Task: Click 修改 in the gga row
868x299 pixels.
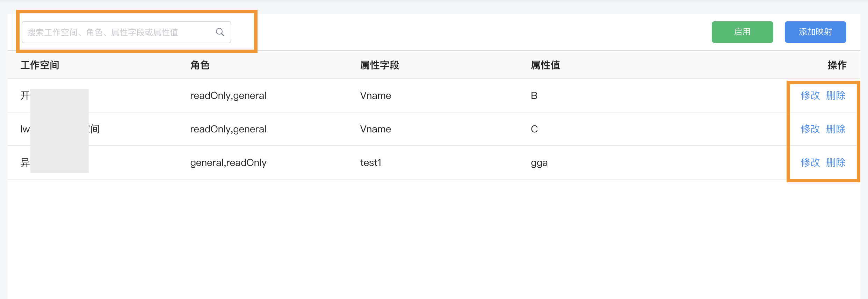Action: click(x=810, y=162)
